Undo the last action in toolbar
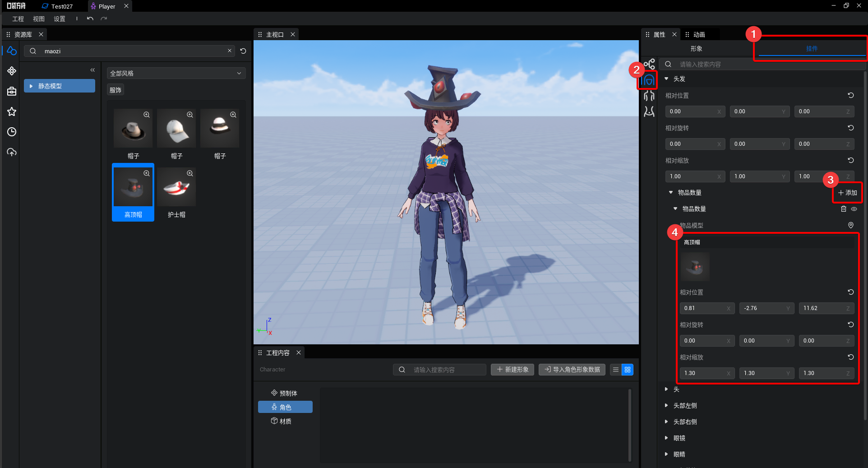The height and width of the screenshot is (468, 868). tap(90, 19)
